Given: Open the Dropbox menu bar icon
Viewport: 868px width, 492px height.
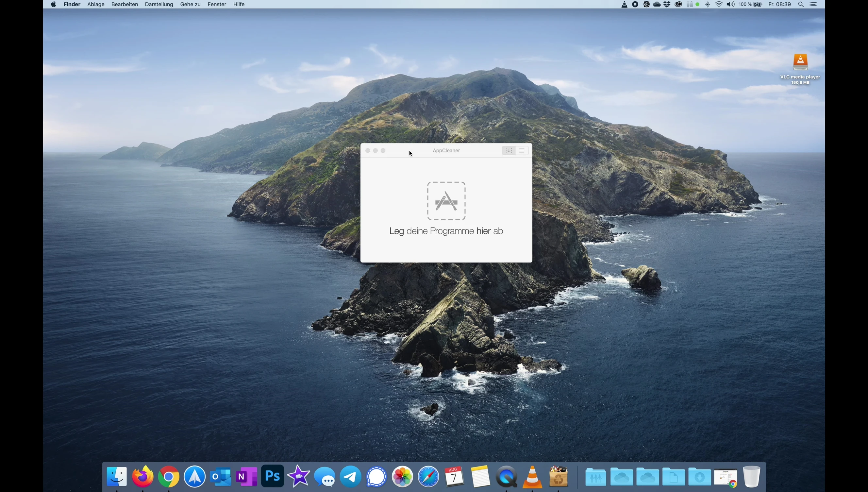Looking at the screenshot, I should click(667, 4).
